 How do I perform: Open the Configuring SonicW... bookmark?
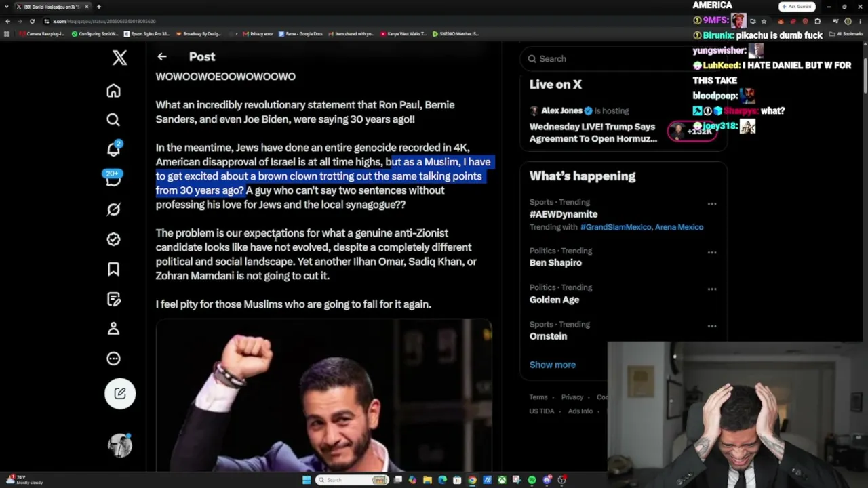[x=95, y=34]
